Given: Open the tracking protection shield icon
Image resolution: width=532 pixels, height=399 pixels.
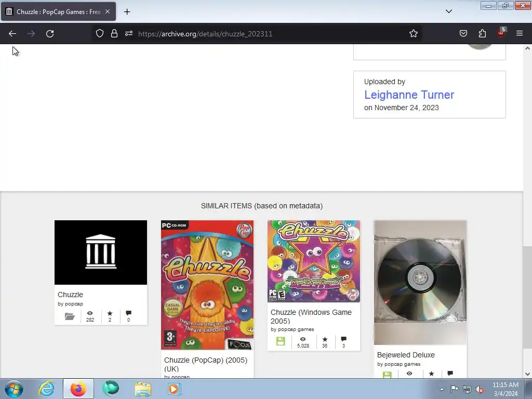Looking at the screenshot, I should [99, 34].
